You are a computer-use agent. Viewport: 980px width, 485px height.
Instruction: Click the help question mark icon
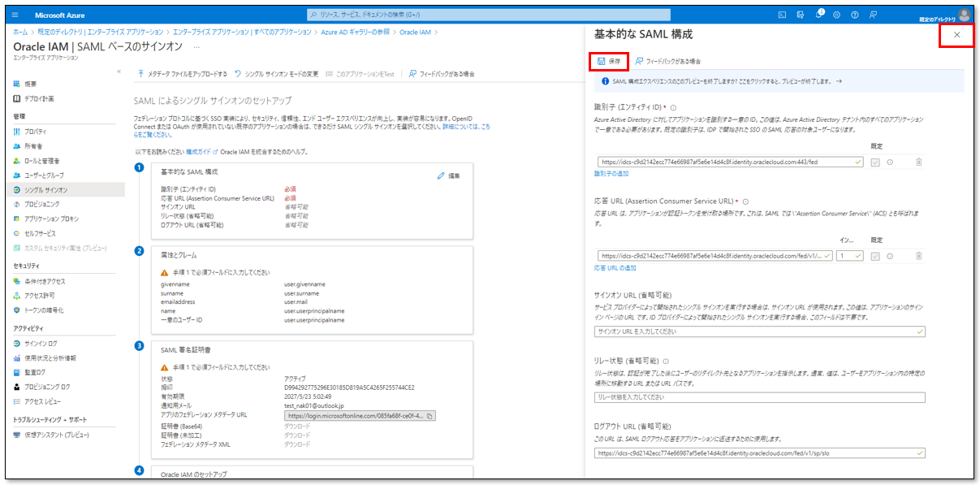(x=854, y=15)
